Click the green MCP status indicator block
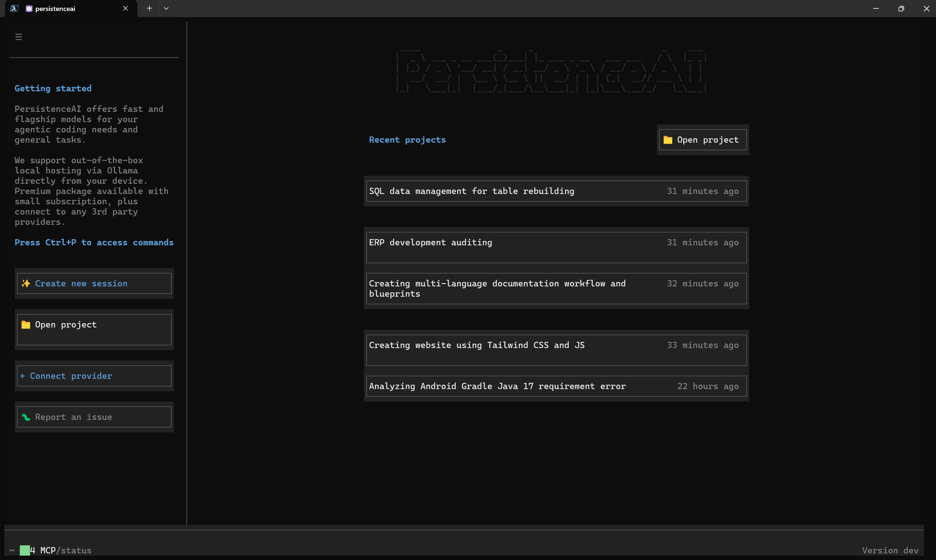936x560 pixels. [x=25, y=550]
